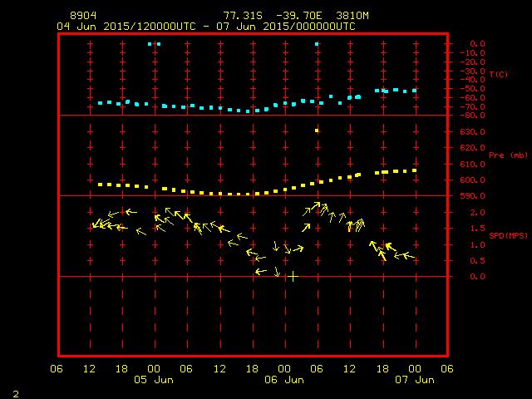Click the Pre (mb) axis title
The width and height of the screenshot is (532, 399).
(508, 155)
